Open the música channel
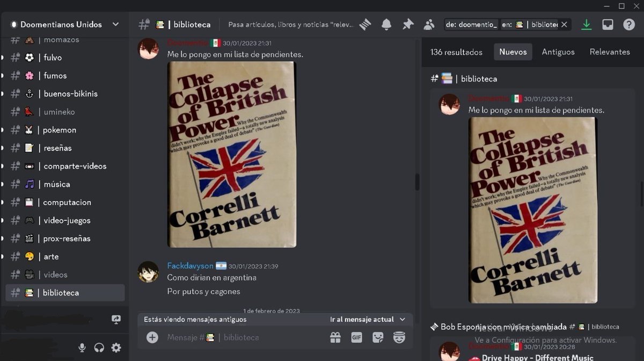644x361 pixels. pyautogui.click(x=65, y=184)
